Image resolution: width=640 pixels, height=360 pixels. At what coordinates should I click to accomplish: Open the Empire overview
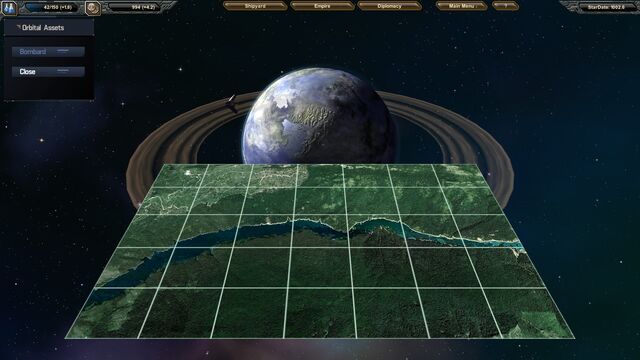pyautogui.click(x=322, y=6)
